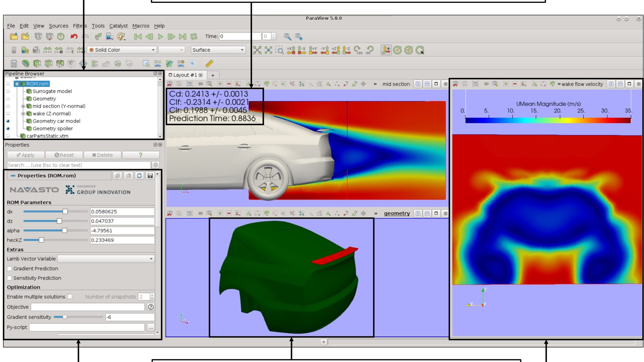Copy properties icon in Properties header
This screenshot has width=644, height=362.
tap(117, 176)
